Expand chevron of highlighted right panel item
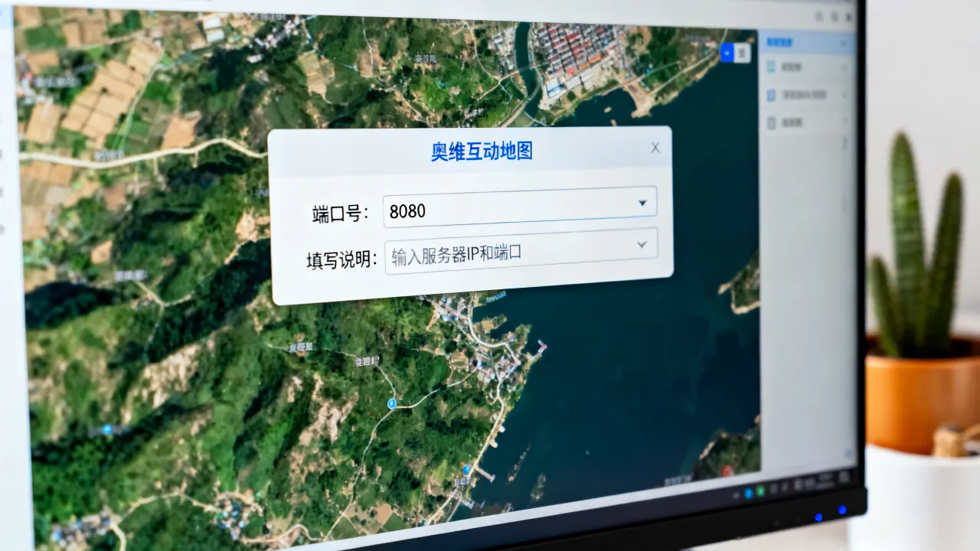Image resolution: width=980 pixels, height=551 pixels. (x=845, y=43)
